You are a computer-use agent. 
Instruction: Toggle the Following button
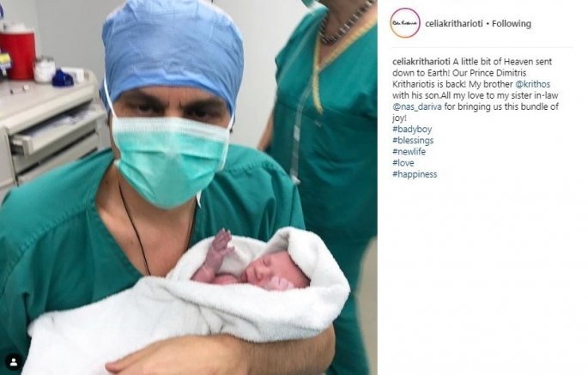[512, 24]
